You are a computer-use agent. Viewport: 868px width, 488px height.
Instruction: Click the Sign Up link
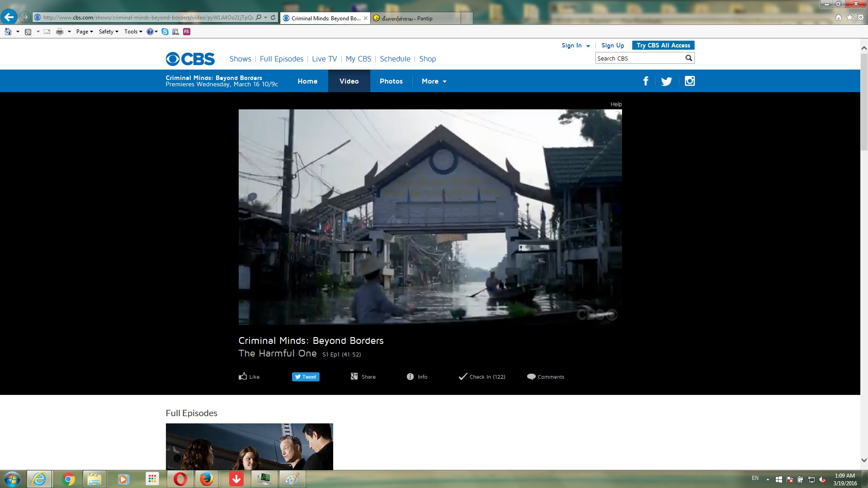pos(613,45)
